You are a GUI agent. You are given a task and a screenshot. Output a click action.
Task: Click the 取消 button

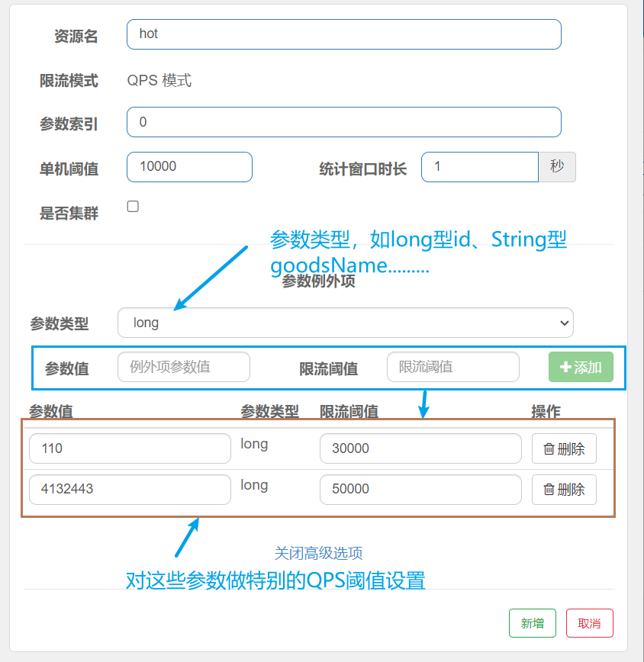(589, 623)
